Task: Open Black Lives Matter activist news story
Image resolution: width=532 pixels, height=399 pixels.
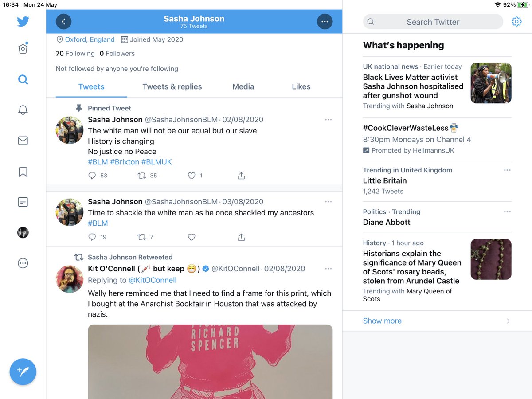Action: click(413, 86)
